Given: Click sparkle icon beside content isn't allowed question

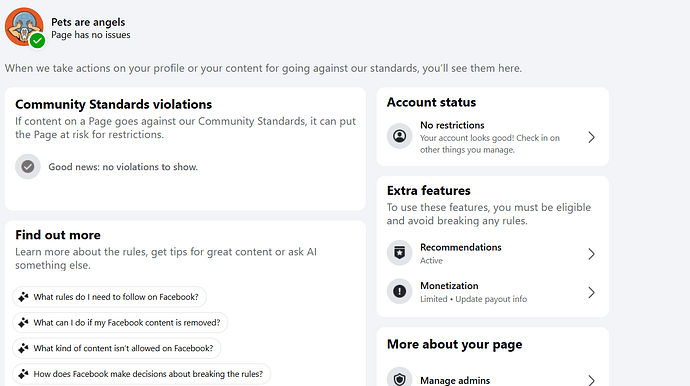Looking at the screenshot, I should [x=23, y=348].
